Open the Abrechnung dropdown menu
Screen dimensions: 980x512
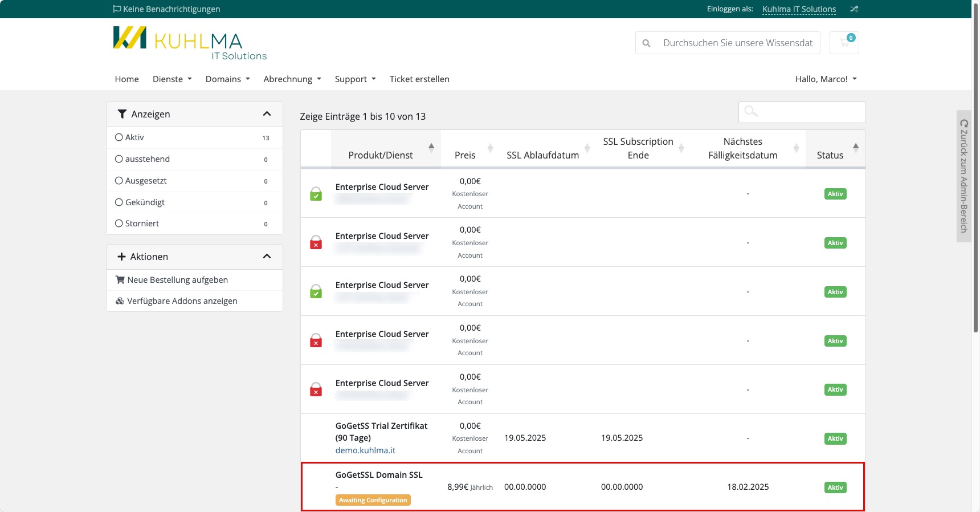pos(292,79)
